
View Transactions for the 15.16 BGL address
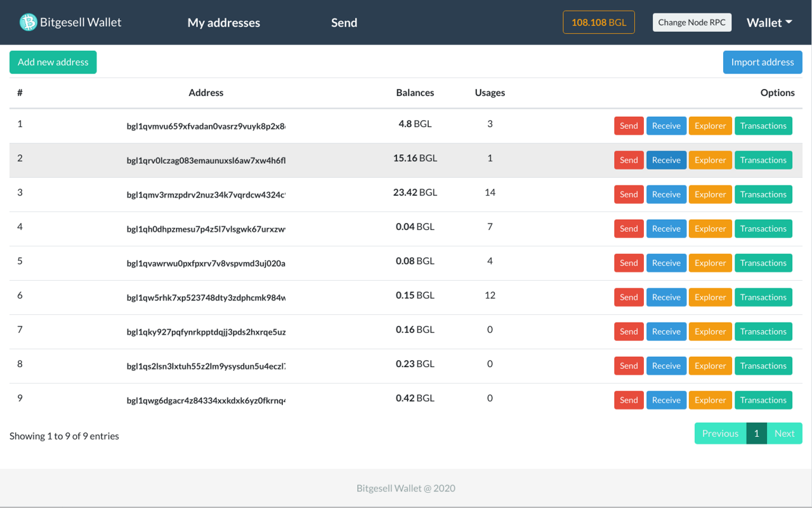coord(763,160)
